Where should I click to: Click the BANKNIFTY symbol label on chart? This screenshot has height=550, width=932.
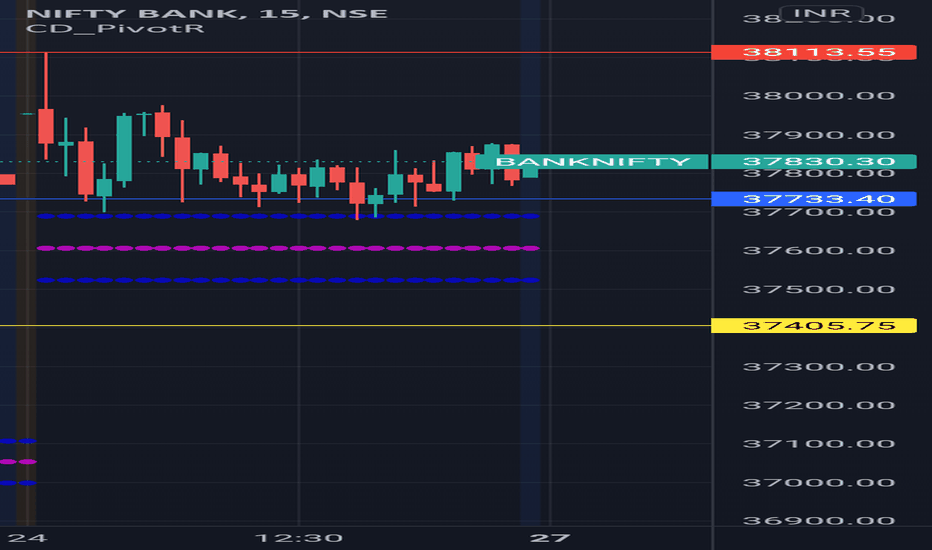coord(591,161)
